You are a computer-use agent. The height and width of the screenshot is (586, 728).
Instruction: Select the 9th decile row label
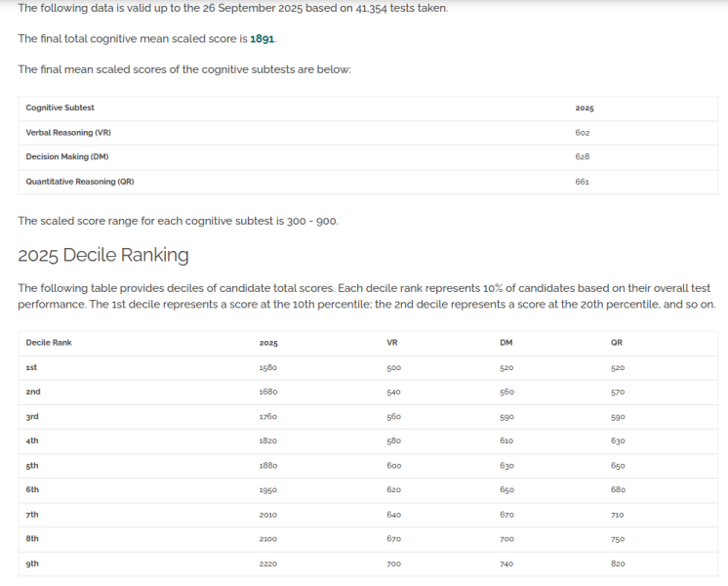pyautogui.click(x=32, y=564)
